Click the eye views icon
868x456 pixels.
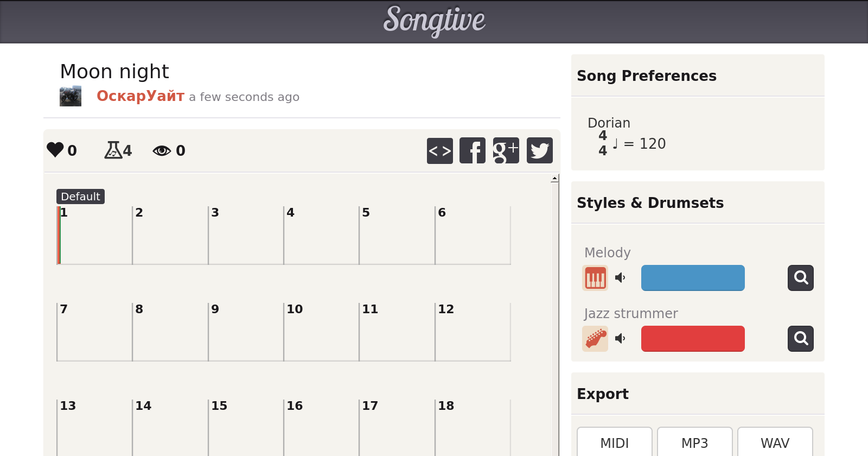(162, 150)
